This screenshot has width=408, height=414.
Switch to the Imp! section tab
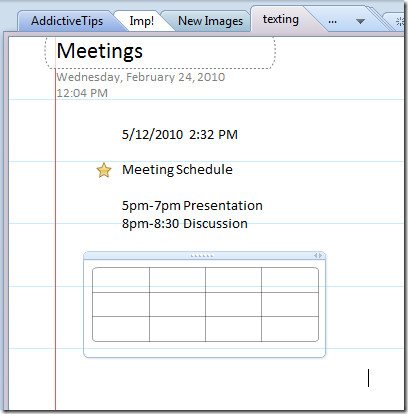point(142,21)
